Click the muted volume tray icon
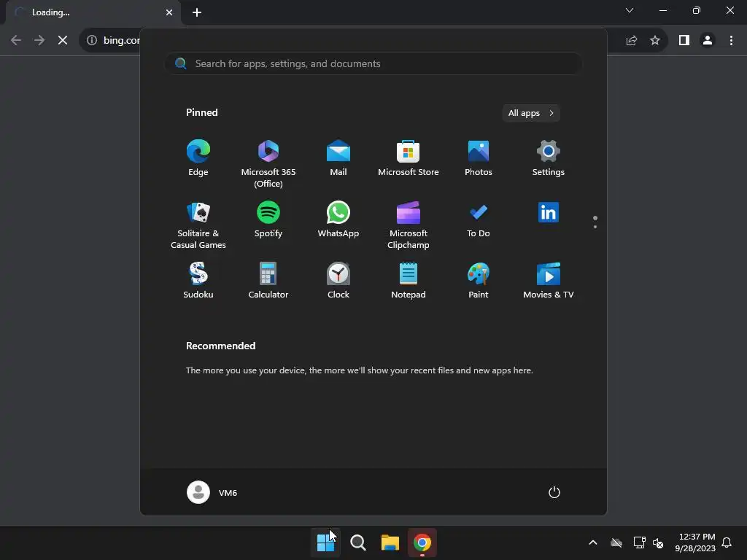This screenshot has height=560, width=747. [658, 542]
